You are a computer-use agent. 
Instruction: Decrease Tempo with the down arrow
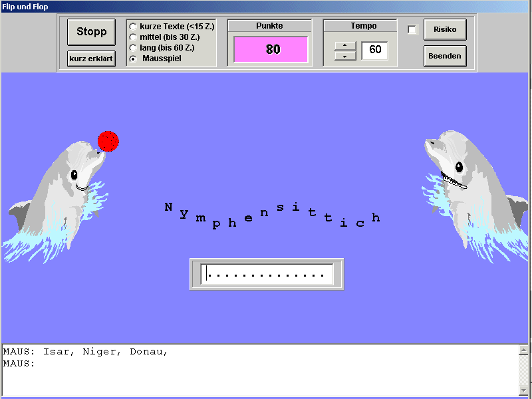[x=345, y=57]
